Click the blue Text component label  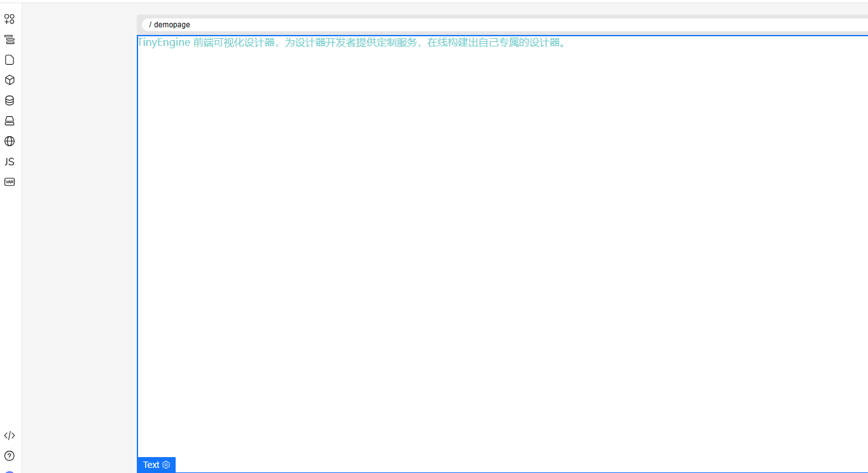pyautogui.click(x=151, y=465)
